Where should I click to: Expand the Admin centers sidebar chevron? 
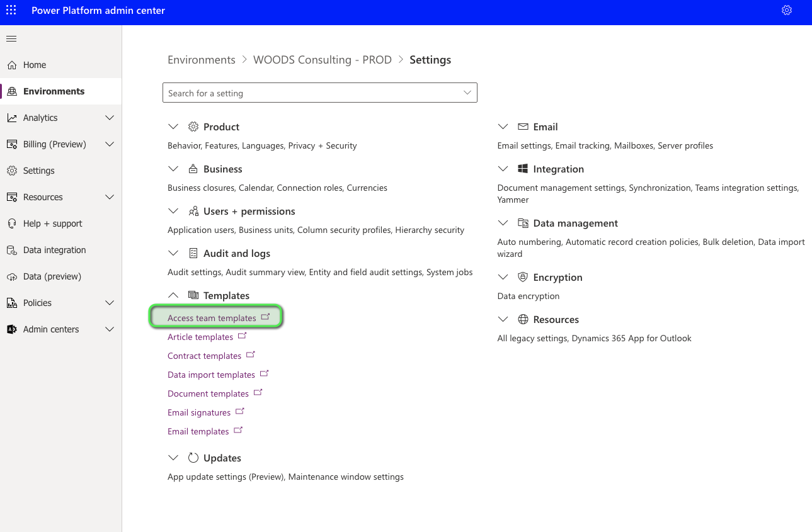(x=110, y=329)
